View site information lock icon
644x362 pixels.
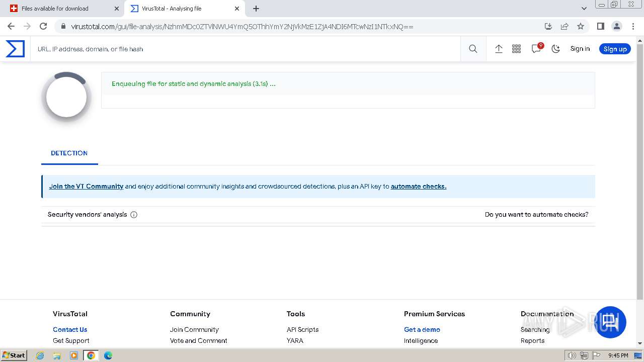click(x=63, y=27)
